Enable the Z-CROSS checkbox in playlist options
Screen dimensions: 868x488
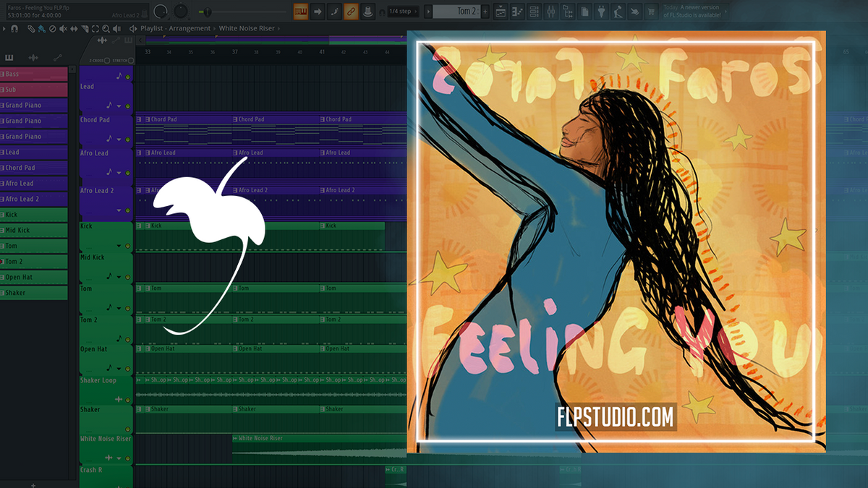(107, 61)
